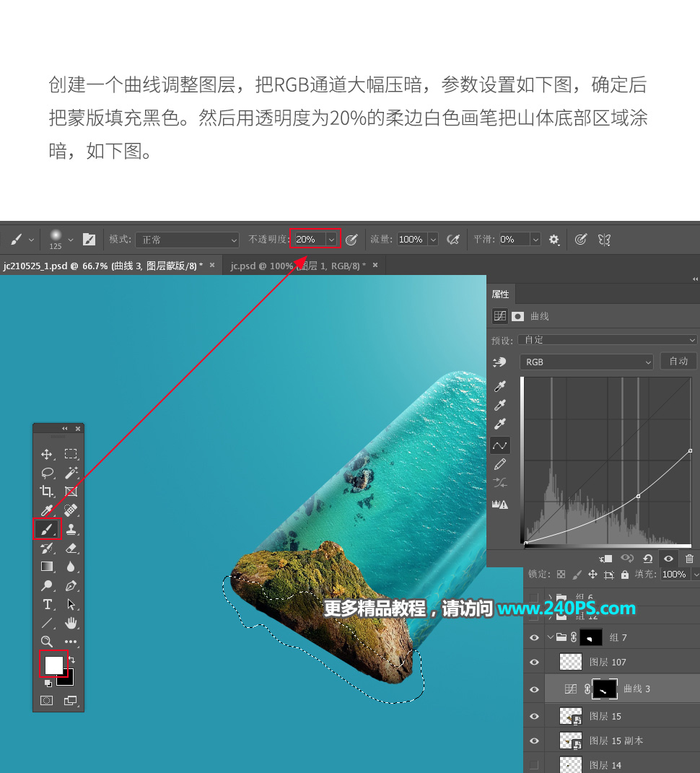This screenshot has height=773, width=700.
Task: Click the white foreground color swatch
Action: pos(53,663)
